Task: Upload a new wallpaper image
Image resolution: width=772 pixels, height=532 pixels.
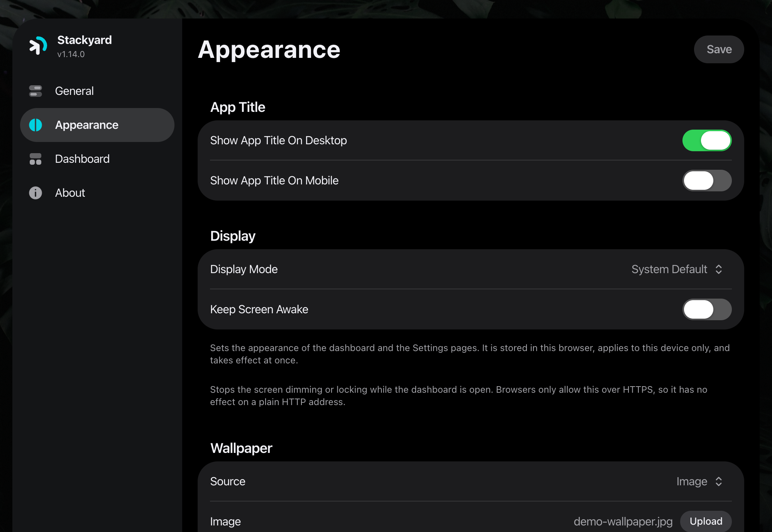Action: click(x=706, y=521)
